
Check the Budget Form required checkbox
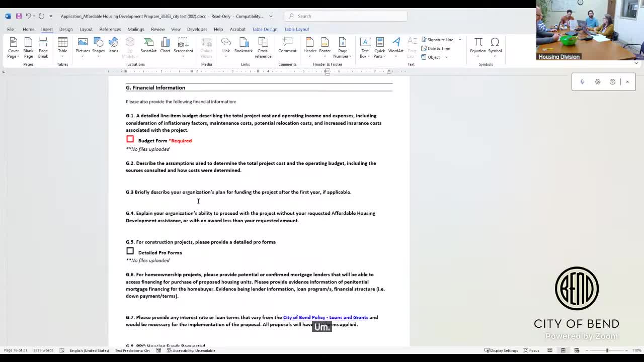click(130, 139)
